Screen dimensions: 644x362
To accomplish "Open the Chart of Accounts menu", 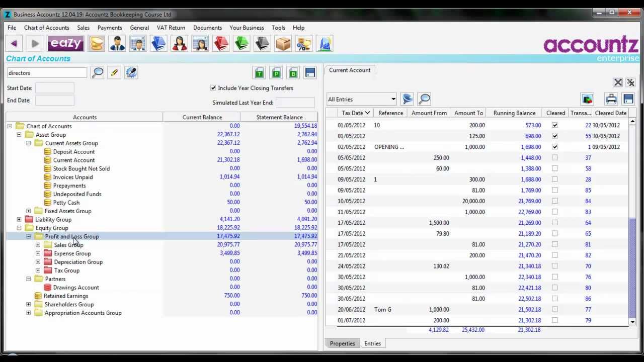I will [46, 28].
